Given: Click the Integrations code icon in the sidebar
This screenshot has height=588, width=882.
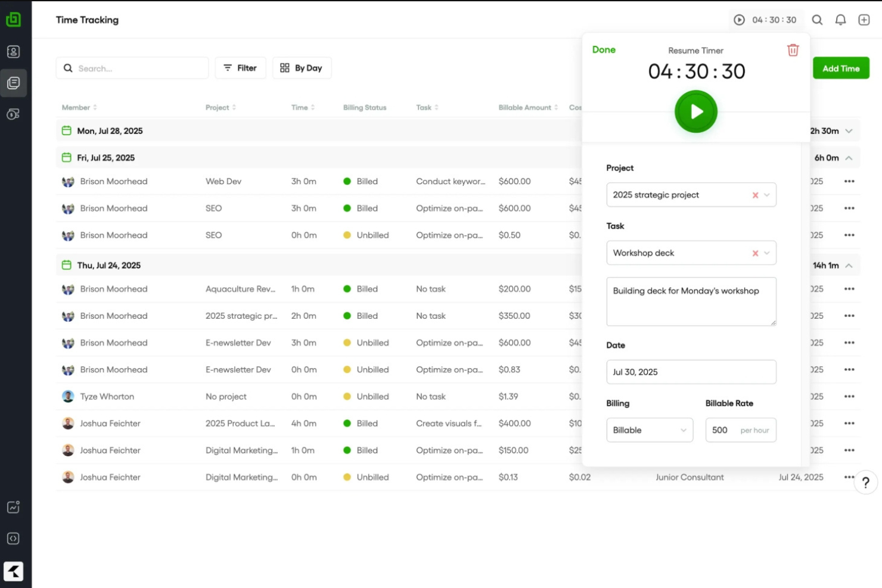Looking at the screenshot, I should (13, 539).
